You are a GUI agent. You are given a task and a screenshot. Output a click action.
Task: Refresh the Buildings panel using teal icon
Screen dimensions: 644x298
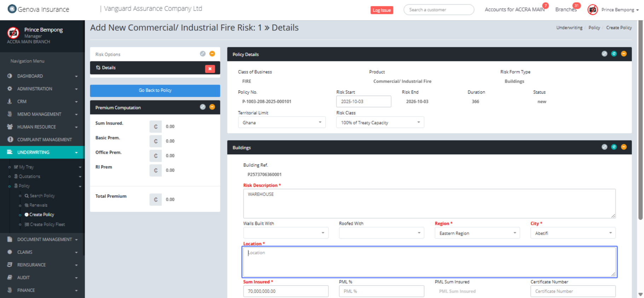pyautogui.click(x=614, y=147)
